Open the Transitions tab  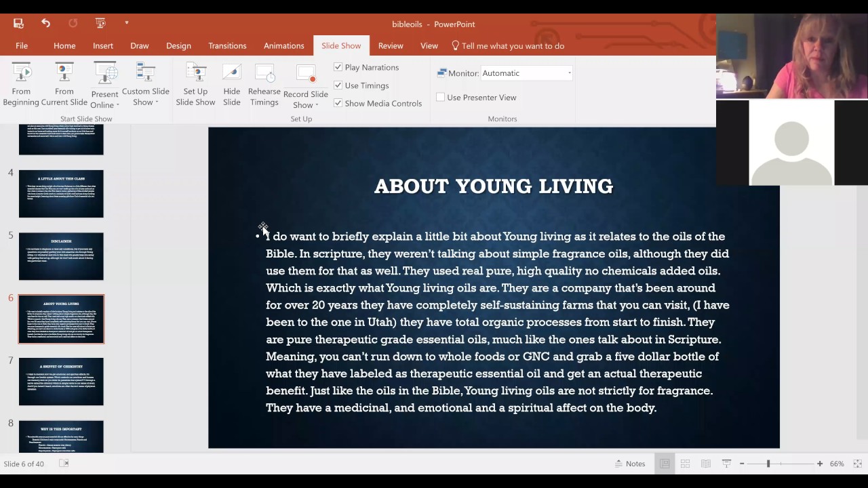[227, 45]
